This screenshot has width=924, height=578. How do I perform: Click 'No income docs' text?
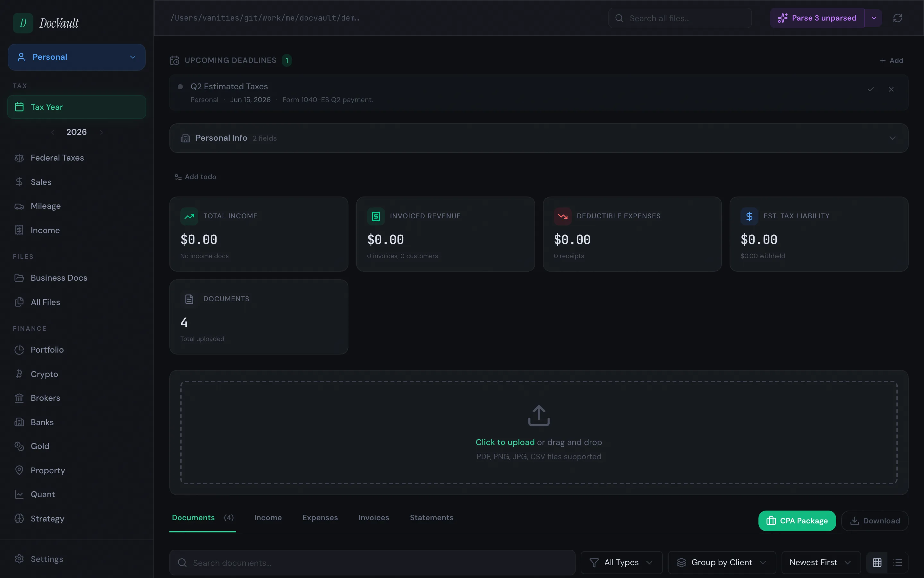click(x=204, y=256)
